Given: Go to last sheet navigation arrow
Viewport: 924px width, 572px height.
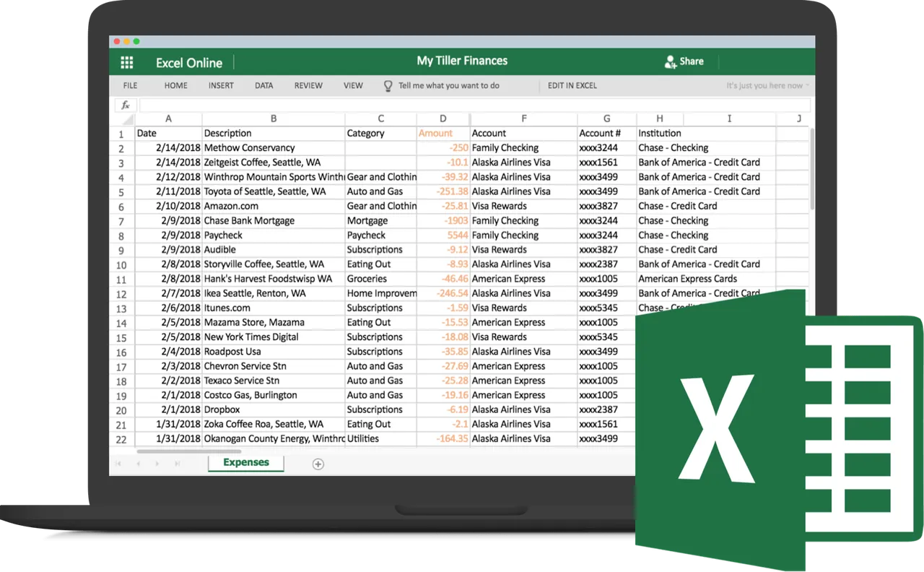Looking at the screenshot, I should coord(177,464).
